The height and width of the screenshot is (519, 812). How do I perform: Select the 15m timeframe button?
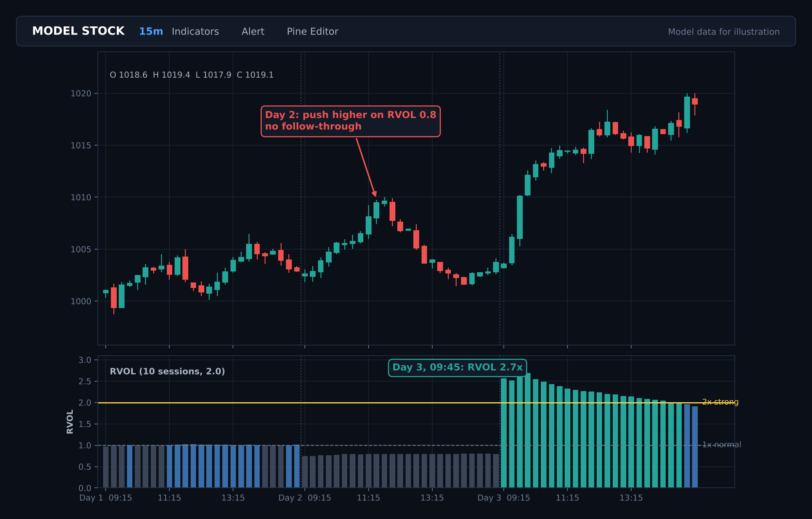[151, 32]
